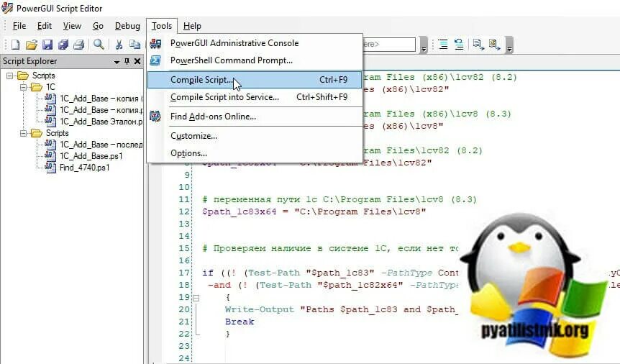Select PowerGUI Administrative Console entry
The width and height of the screenshot is (620, 364).
pyautogui.click(x=255, y=43)
